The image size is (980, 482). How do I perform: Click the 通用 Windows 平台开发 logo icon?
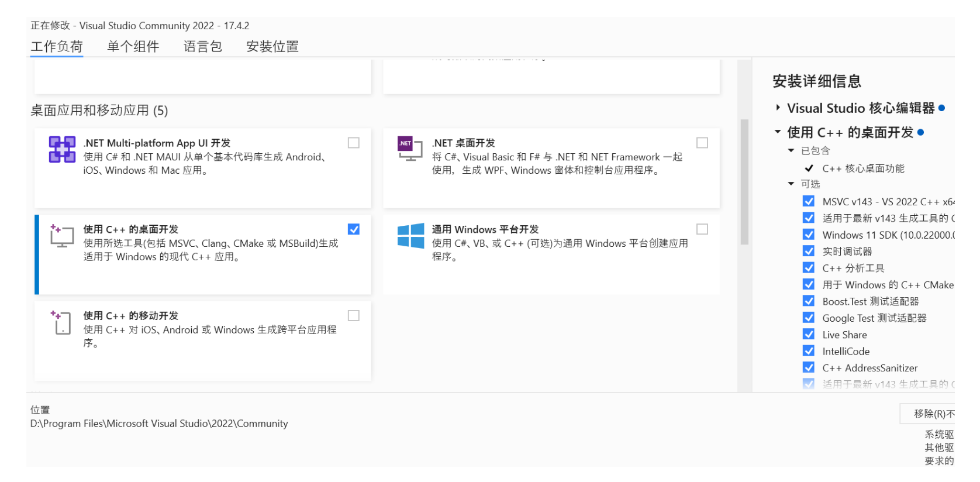(410, 236)
